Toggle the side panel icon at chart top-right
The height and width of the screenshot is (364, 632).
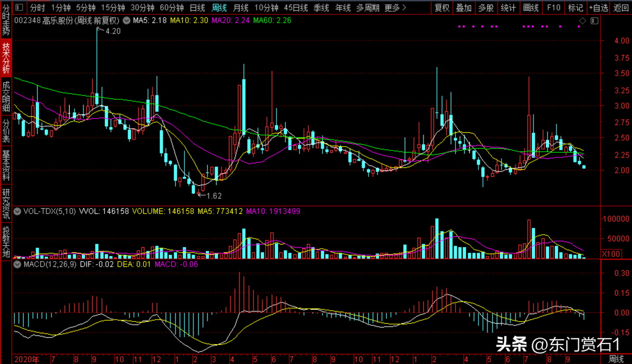[x=594, y=21]
